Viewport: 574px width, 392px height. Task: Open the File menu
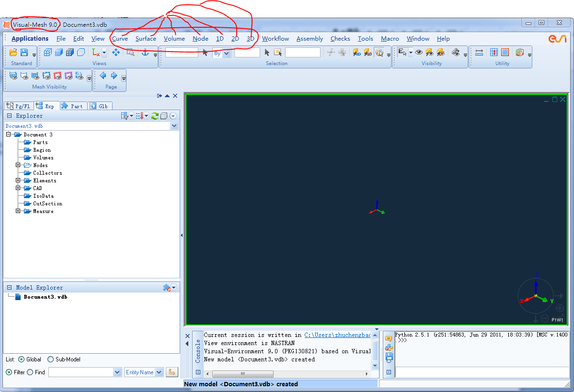(61, 38)
